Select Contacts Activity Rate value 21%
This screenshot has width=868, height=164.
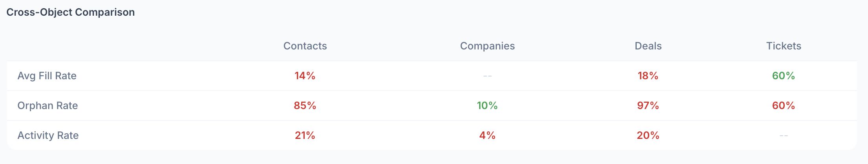coord(305,135)
